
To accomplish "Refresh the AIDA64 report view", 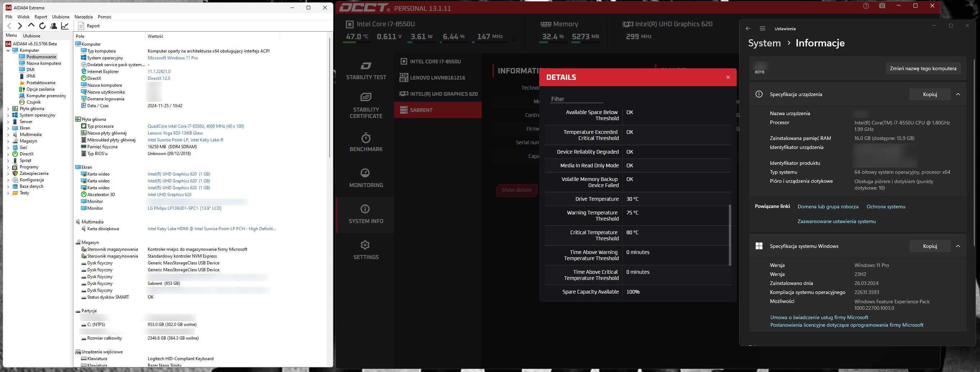I will [x=42, y=26].
